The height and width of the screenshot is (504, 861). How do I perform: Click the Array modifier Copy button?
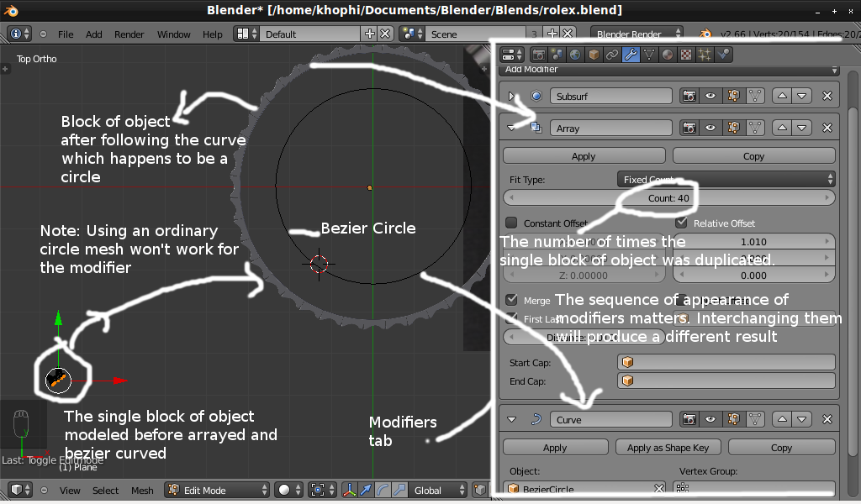click(753, 156)
